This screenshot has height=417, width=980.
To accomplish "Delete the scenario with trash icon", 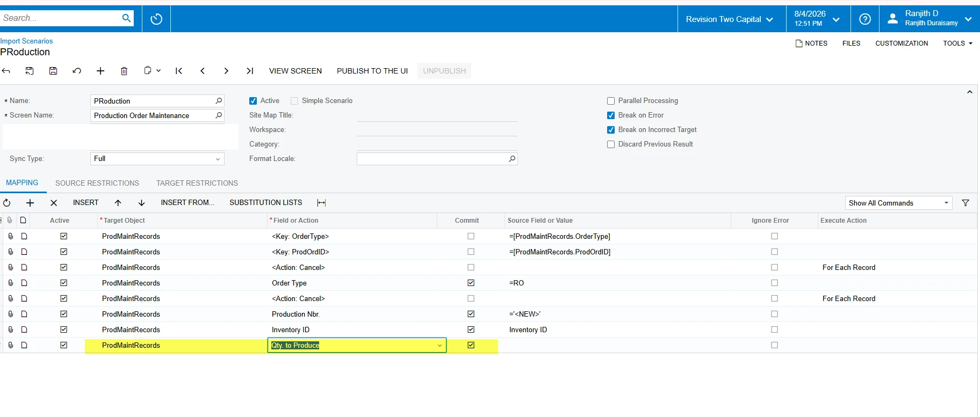I will [124, 71].
